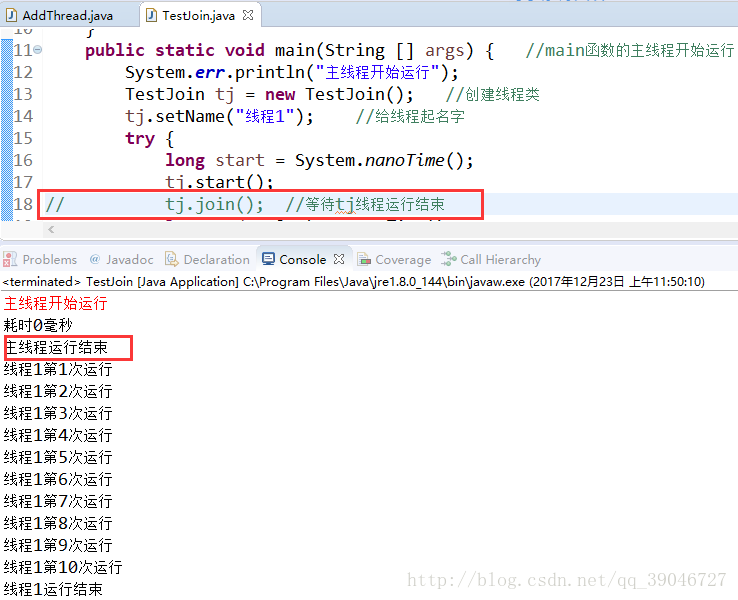
Task: Click the Javadoc @ icon
Action: click(x=95, y=259)
